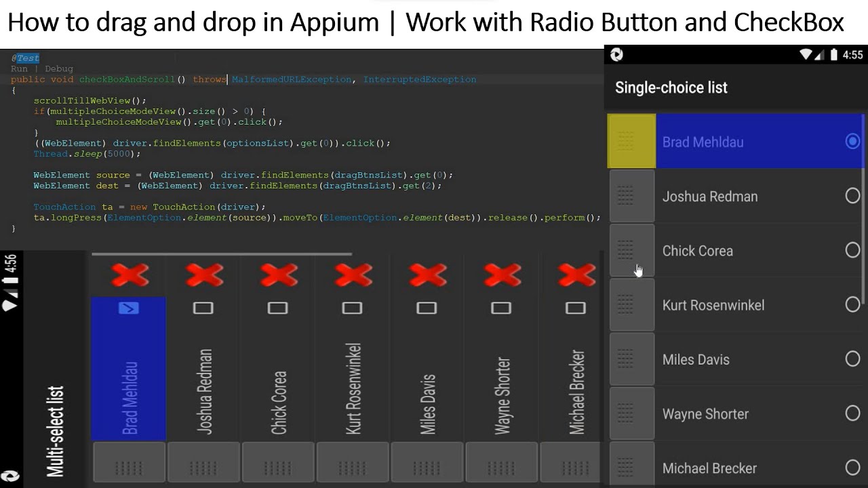This screenshot has height=488, width=868.
Task: Click InterruptedException in the method signature
Action: (420, 79)
